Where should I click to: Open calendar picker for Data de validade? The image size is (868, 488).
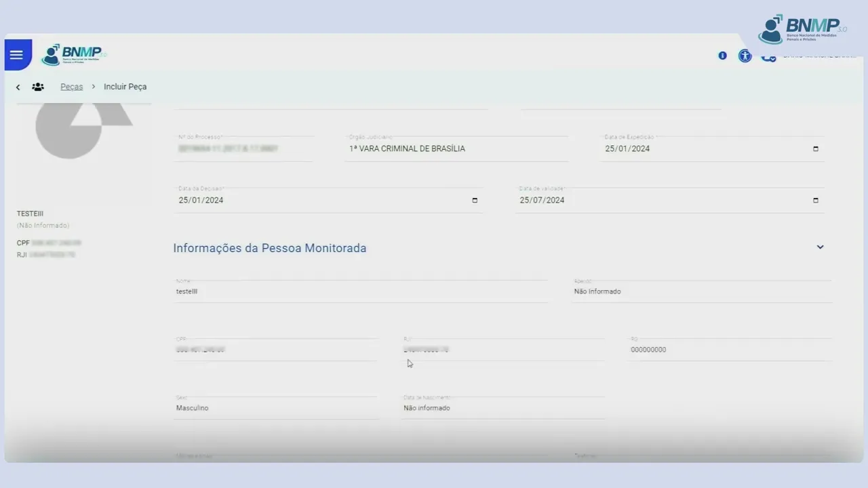pyautogui.click(x=816, y=200)
